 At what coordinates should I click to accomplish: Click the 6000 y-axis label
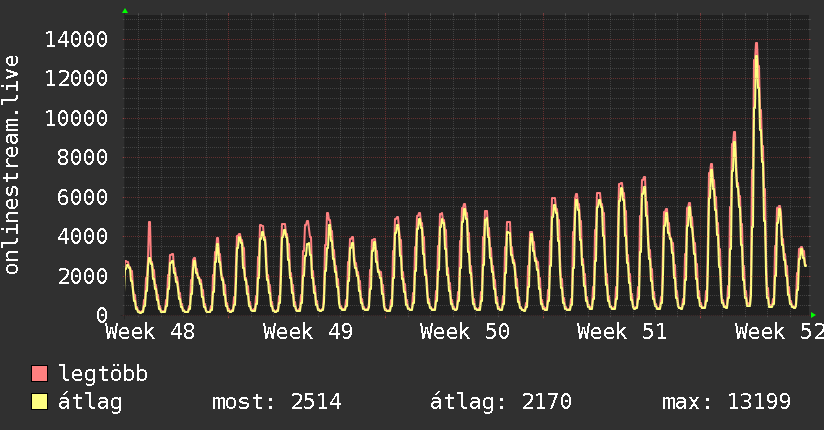tap(83, 197)
